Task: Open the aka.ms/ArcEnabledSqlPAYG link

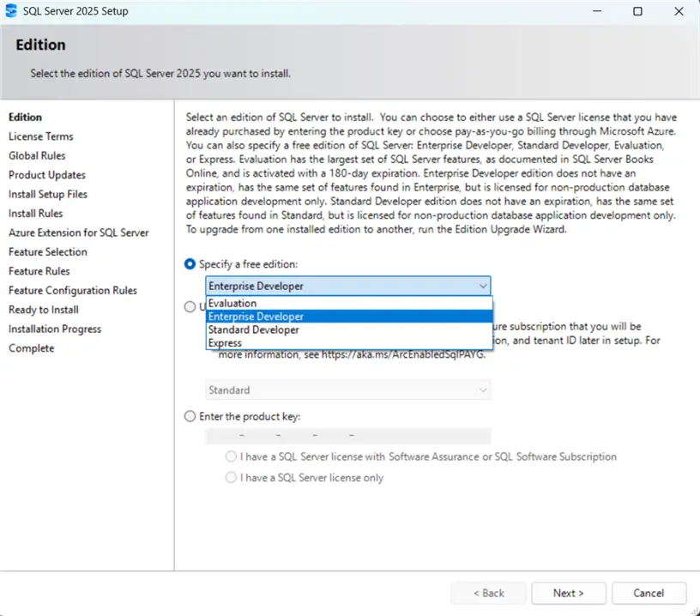Action: pyautogui.click(x=402, y=354)
